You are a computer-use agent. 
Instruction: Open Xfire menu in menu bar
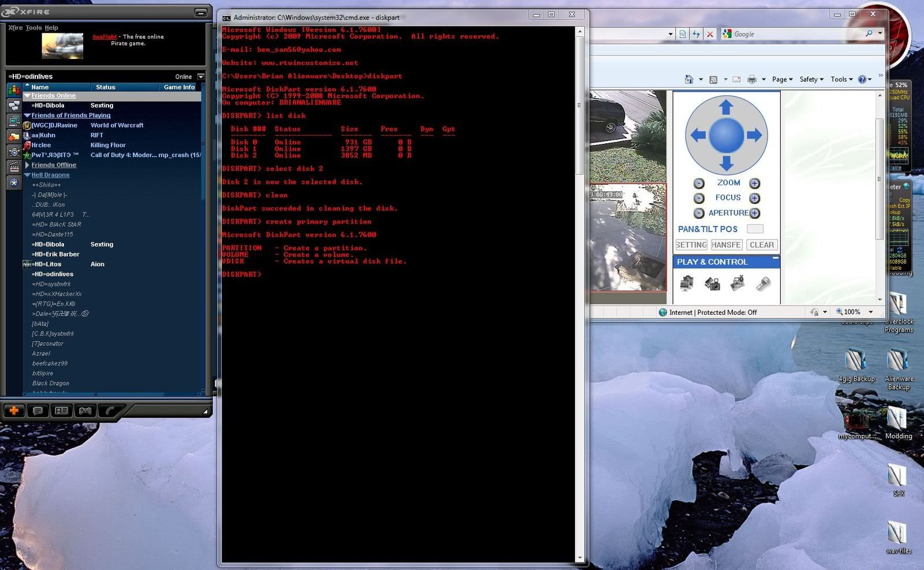[x=16, y=28]
